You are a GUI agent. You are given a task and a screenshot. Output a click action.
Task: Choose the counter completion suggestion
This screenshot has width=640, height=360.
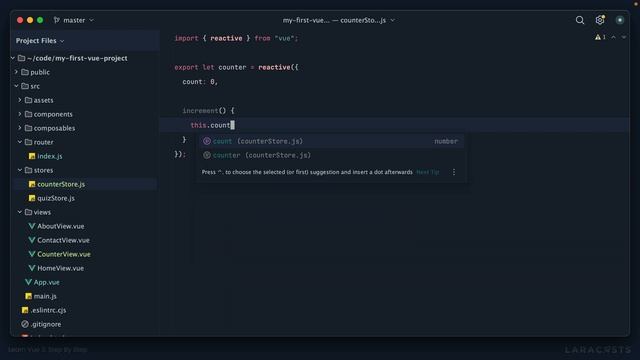point(331,155)
